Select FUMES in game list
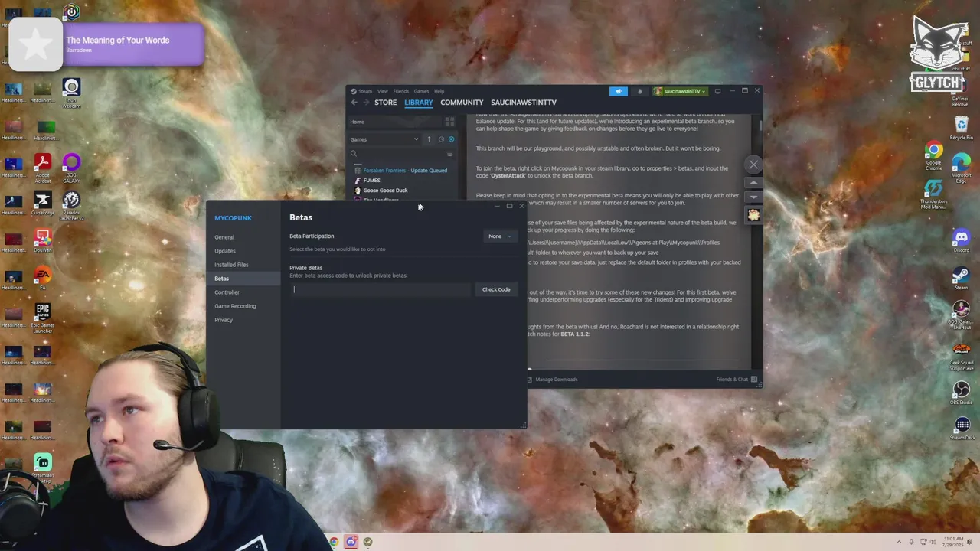Image resolution: width=980 pixels, height=551 pixels. 371,181
